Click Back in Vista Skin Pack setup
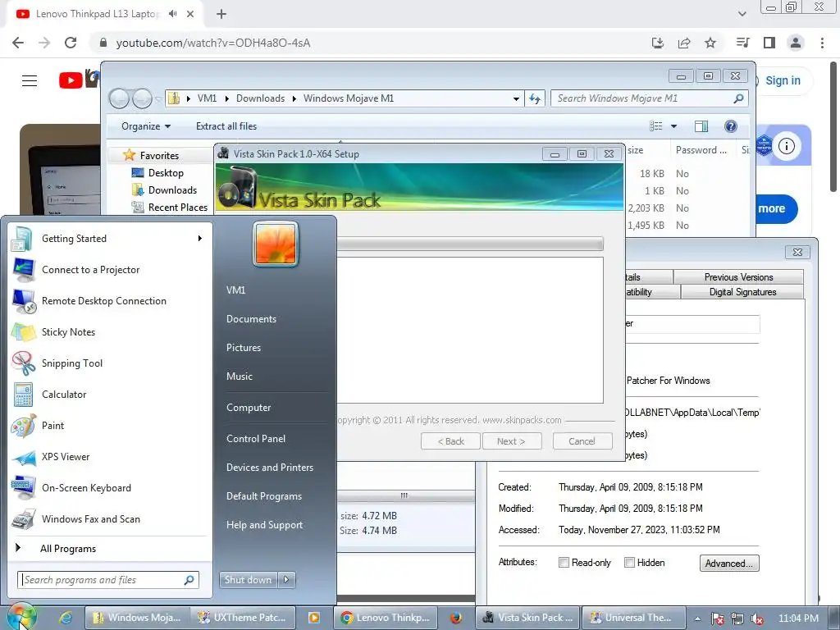This screenshot has width=840, height=630. click(x=450, y=441)
